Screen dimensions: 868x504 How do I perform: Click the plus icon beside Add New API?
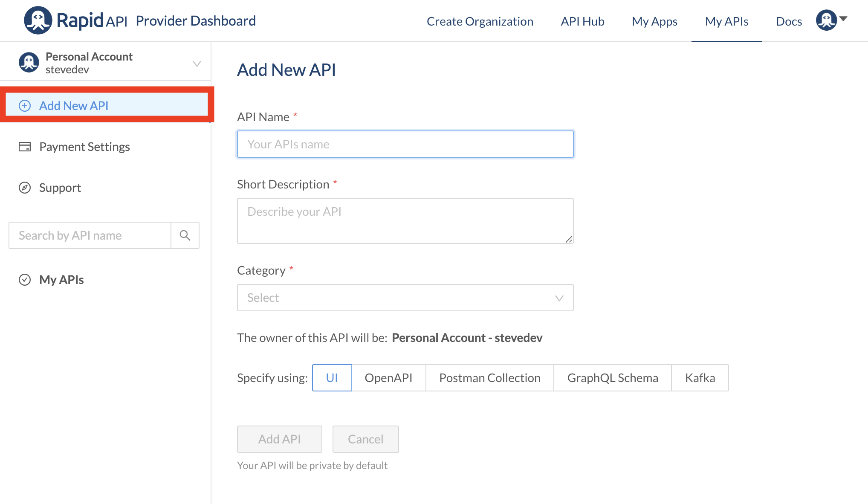25,106
